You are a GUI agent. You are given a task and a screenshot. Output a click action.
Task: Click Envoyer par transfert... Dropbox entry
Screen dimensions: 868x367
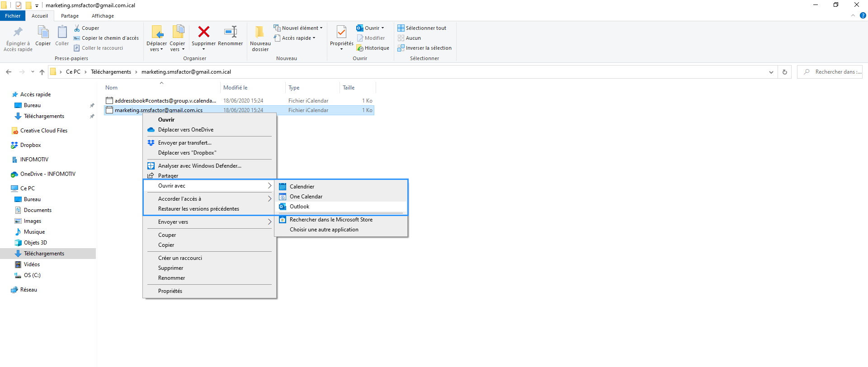tap(209, 143)
